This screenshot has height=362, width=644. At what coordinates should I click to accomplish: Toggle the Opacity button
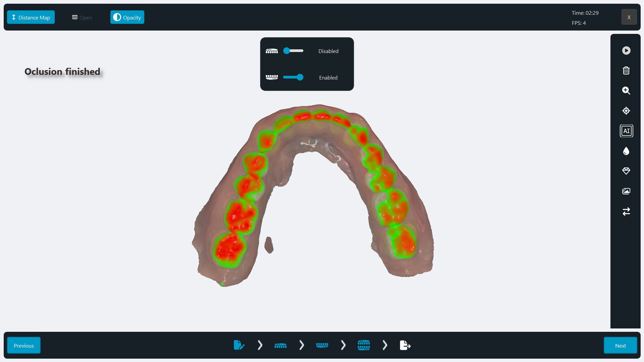coord(127,17)
